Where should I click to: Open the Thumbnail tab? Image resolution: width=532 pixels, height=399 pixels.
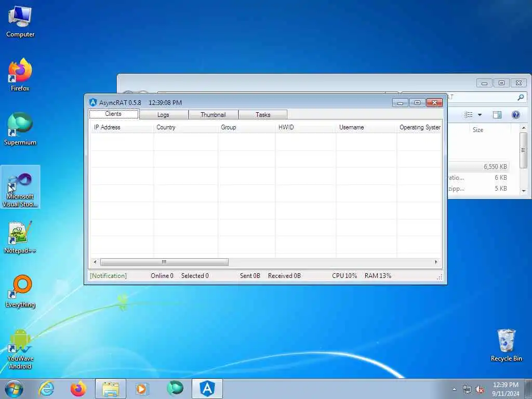click(x=213, y=115)
